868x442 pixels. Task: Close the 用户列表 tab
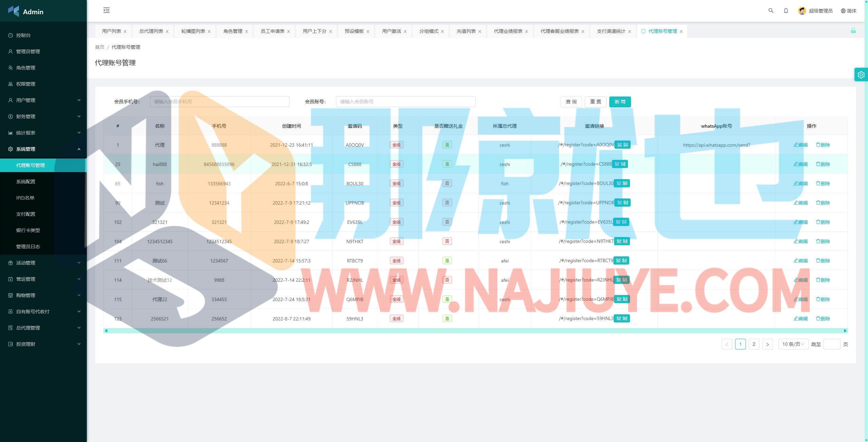tap(125, 31)
